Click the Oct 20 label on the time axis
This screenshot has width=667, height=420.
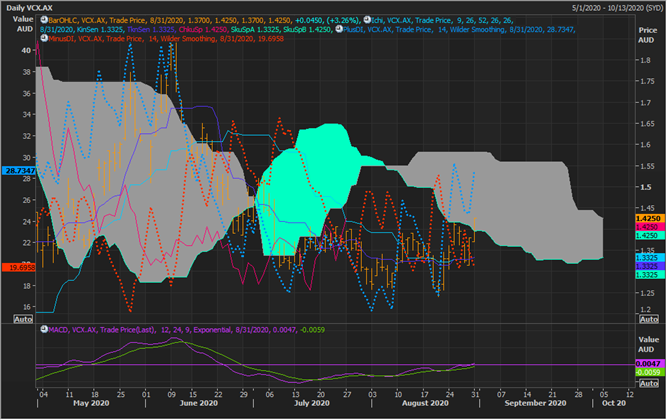tap(614, 403)
